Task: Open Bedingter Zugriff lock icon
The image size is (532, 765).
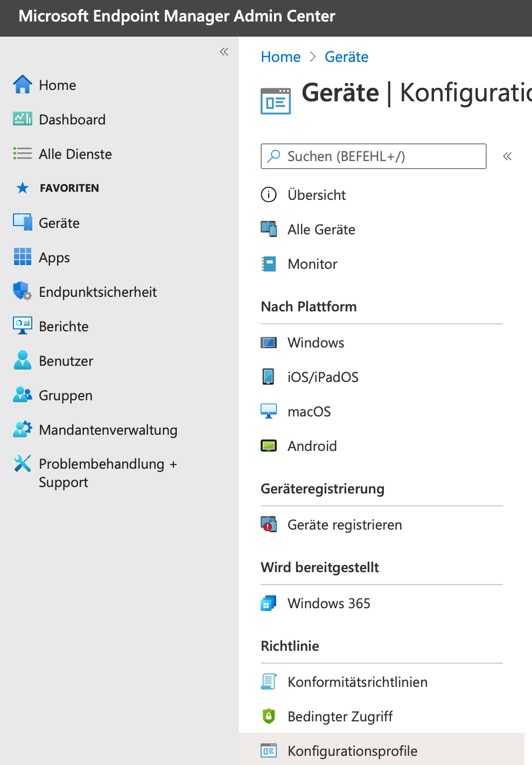Action: (x=269, y=717)
